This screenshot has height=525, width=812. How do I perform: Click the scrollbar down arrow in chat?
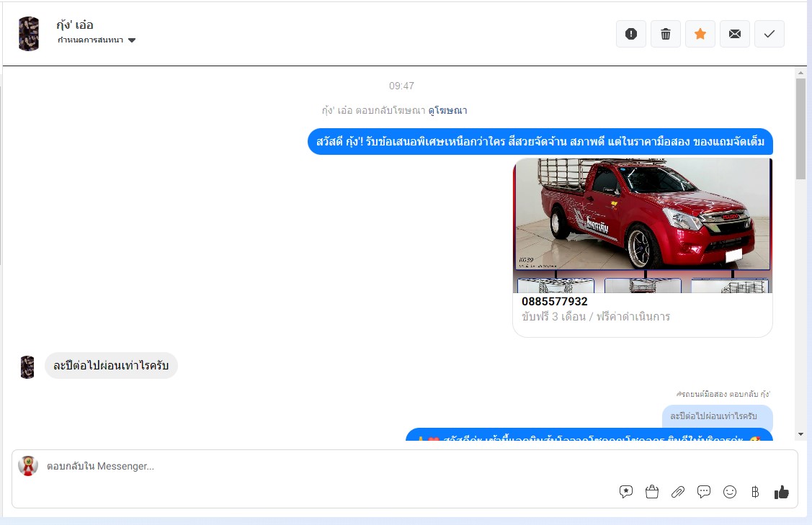click(800, 434)
